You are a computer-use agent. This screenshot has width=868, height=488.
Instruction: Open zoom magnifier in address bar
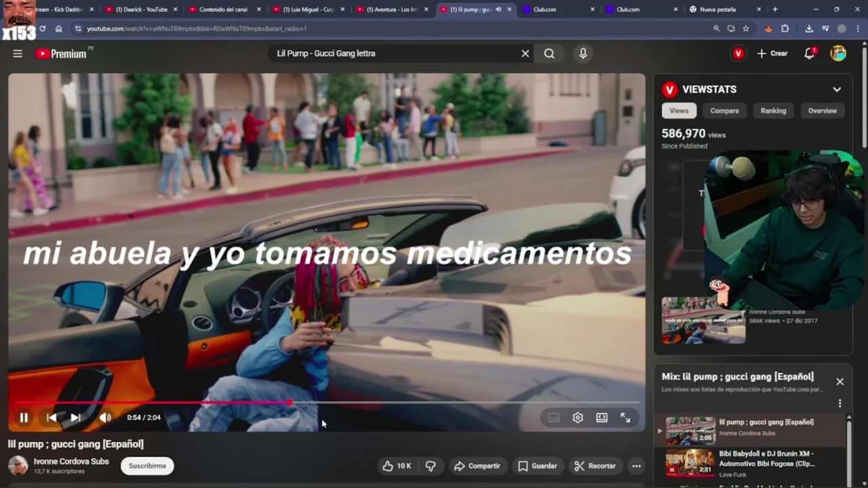pyautogui.click(x=716, y=28)
